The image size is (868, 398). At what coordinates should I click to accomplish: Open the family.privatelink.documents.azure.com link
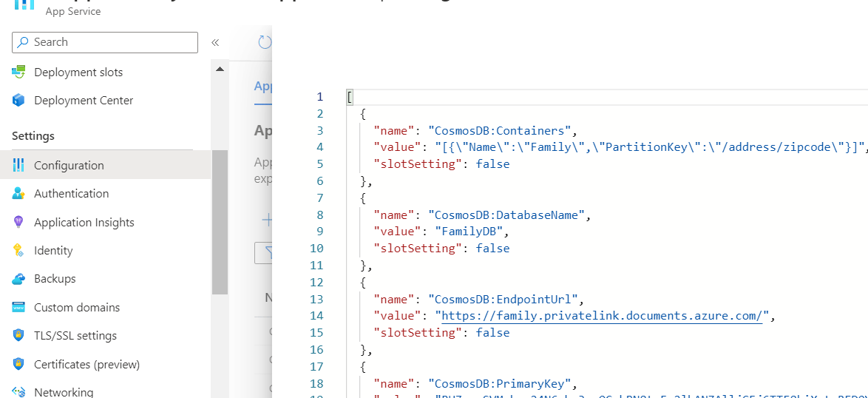pos(603,316)
